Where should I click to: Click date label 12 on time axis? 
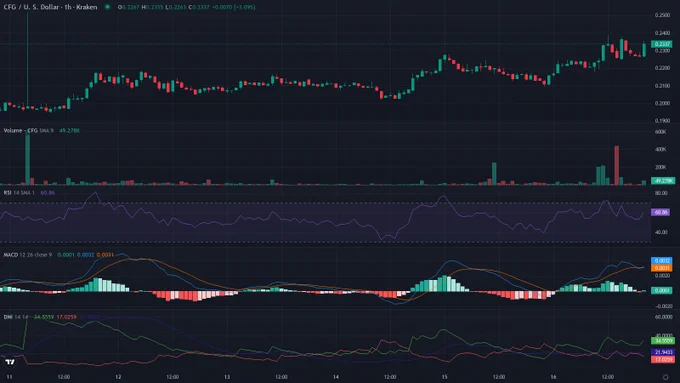[118, 377]
